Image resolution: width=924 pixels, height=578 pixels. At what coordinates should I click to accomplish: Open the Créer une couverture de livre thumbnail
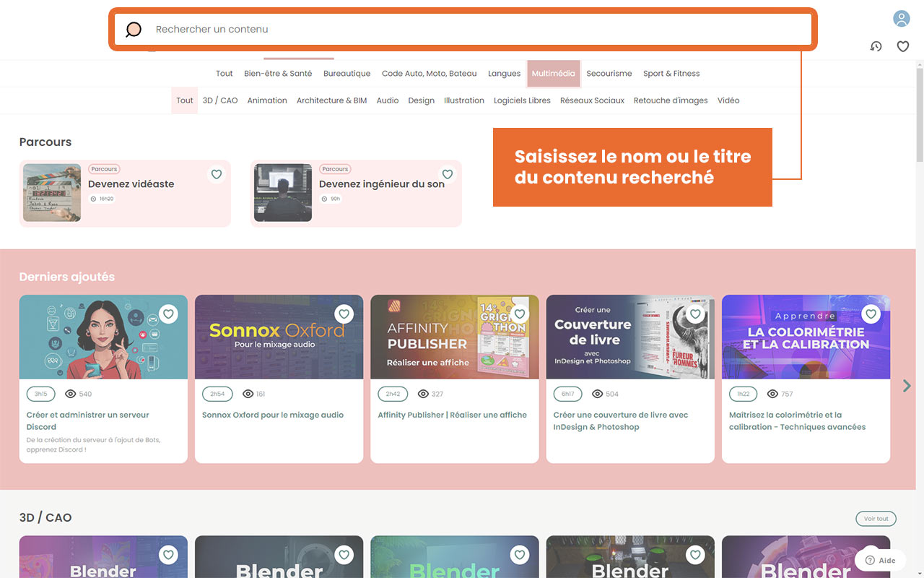(629, 337)
